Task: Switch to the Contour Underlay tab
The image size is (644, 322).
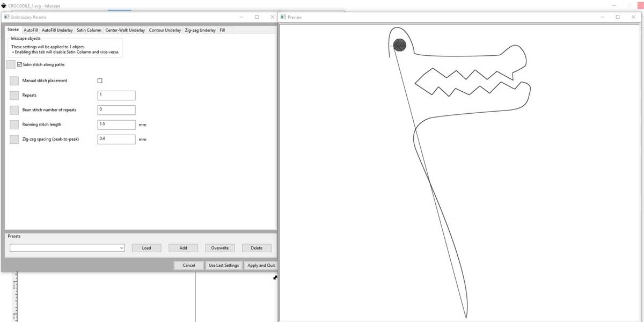Action: pyautogui.click(x=165, y=30)
